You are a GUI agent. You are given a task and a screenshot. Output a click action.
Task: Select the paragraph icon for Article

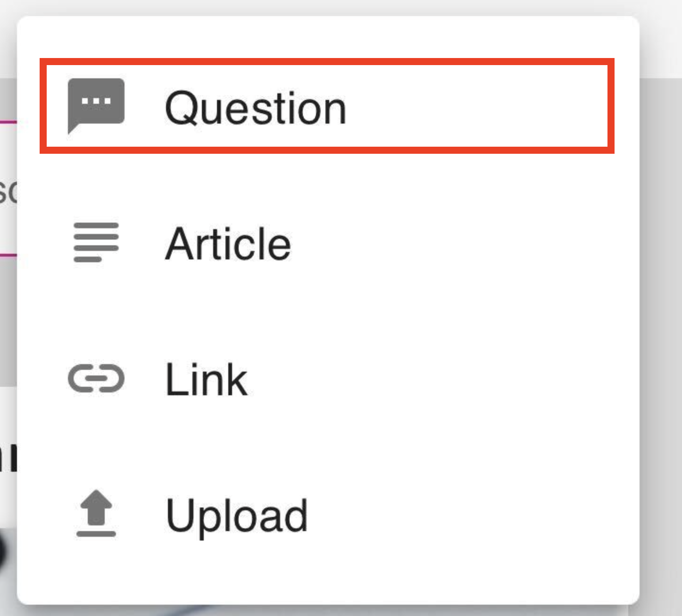pos(96,244)
